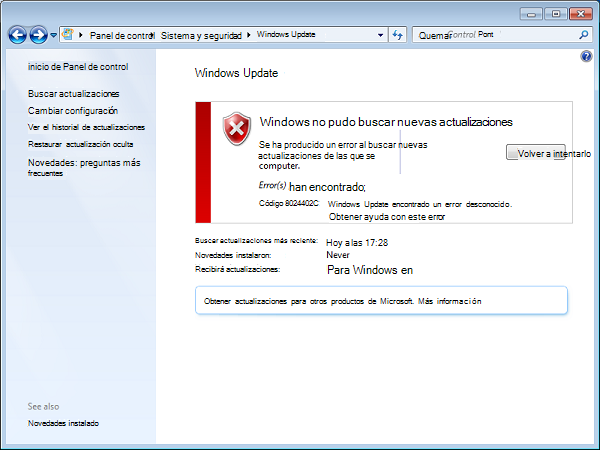Click Buscar actualizaciones link
Screen dimensions: 600x450
coord(73,94)
